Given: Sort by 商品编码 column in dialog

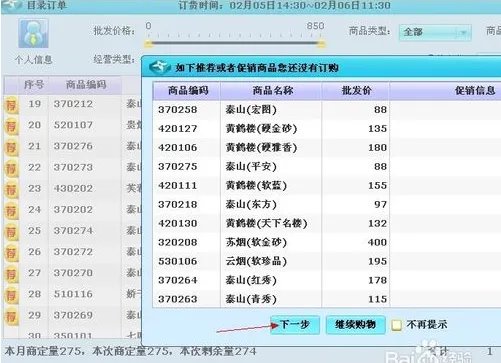Looking at the screenshot, I should click(x=186, y=91).
